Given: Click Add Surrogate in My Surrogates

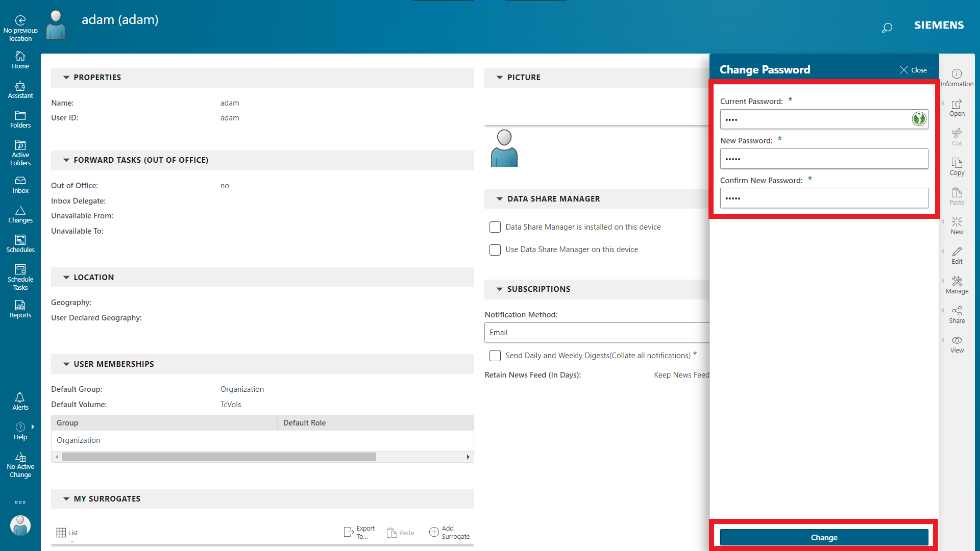Looking at the screenshot, I should (449, 532).
